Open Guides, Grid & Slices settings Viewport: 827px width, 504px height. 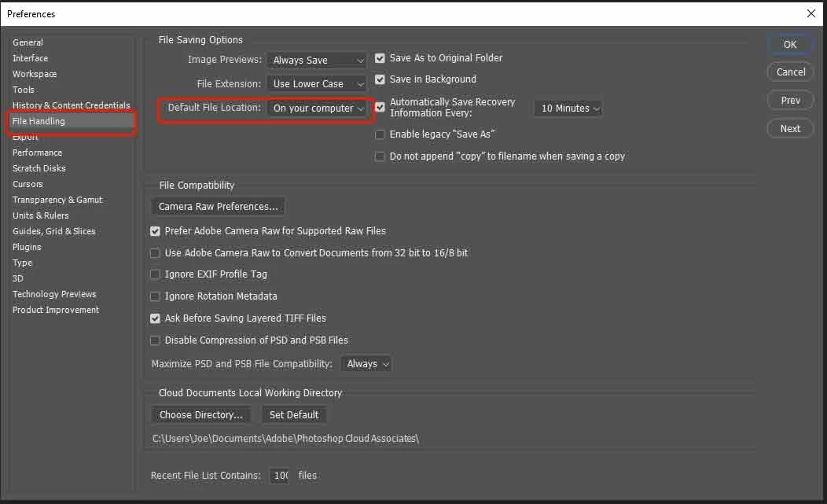click(53, 231)
